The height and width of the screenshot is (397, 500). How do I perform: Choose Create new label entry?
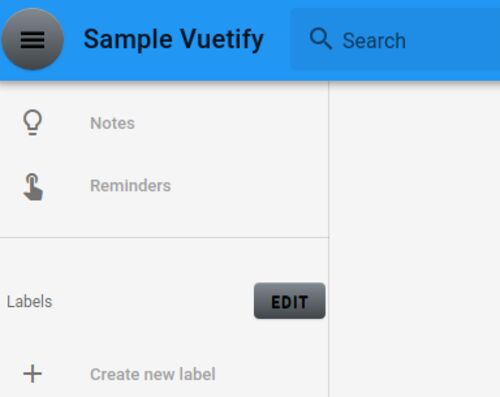pos(164,374)
